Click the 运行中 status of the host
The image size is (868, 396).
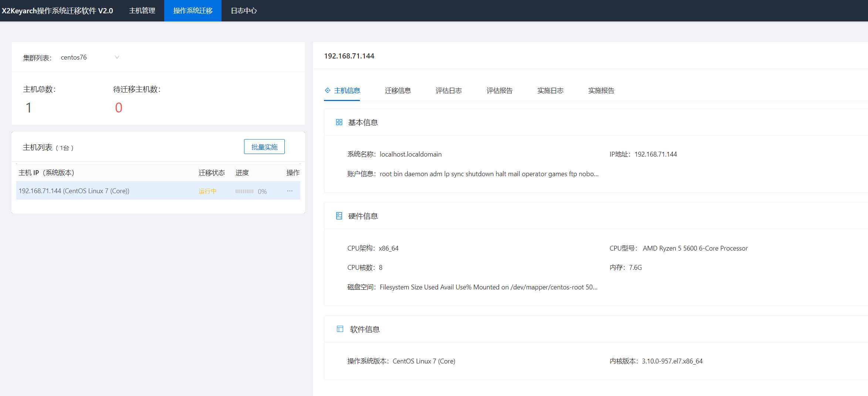(x=207, y=191)
